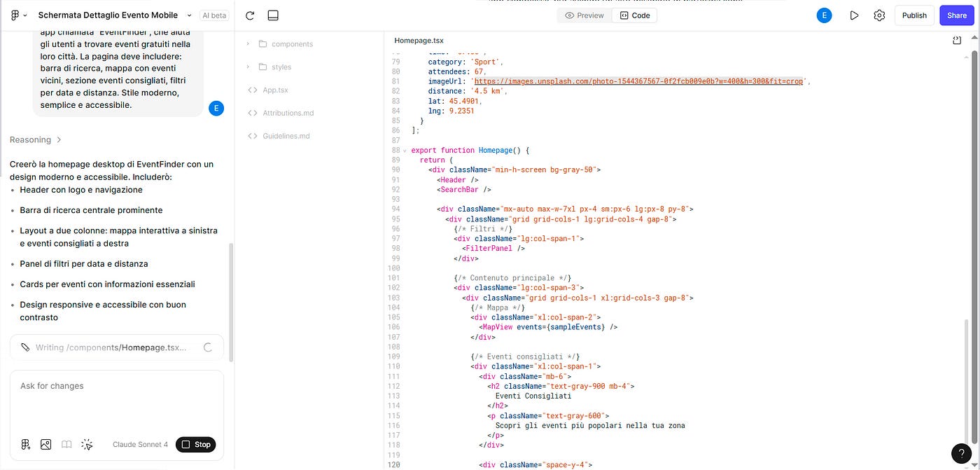Open Attributions.md in the file tree
Viewport: 980px width, 470px height.
288,113
